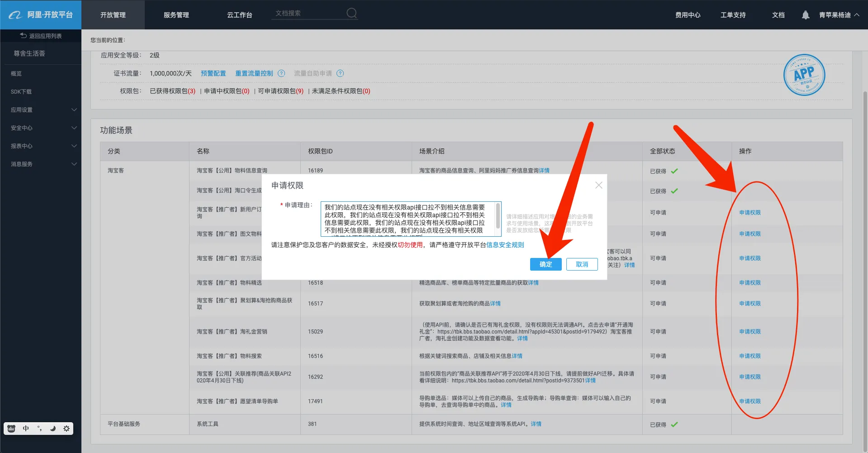The image size is (868, 453).
Task: Click help icon beside 重置流量控制
Action: [281, 73]
